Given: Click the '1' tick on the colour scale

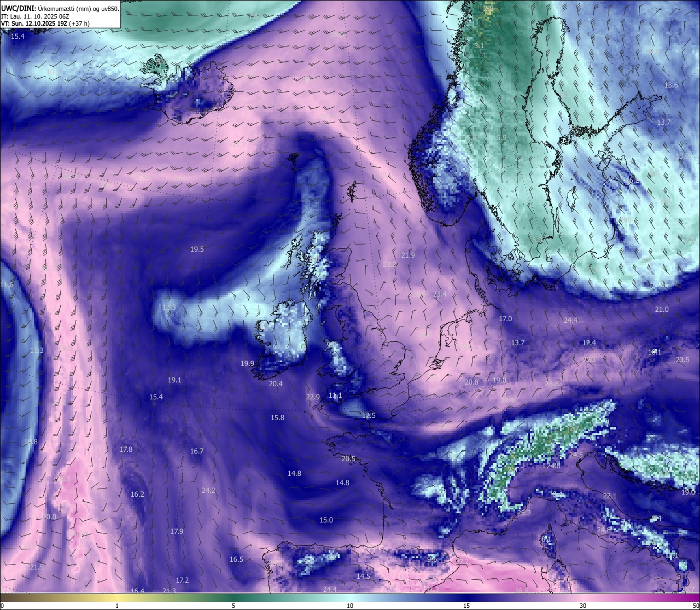Looking at the screenshot, I should pyautogui.click(x=117, y=606).
